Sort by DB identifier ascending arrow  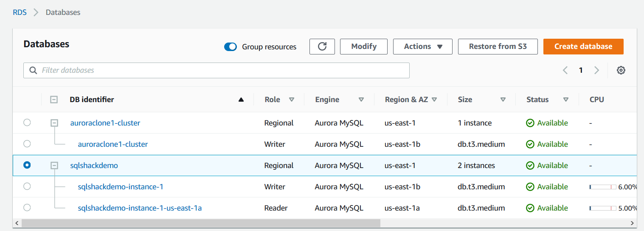241,100
